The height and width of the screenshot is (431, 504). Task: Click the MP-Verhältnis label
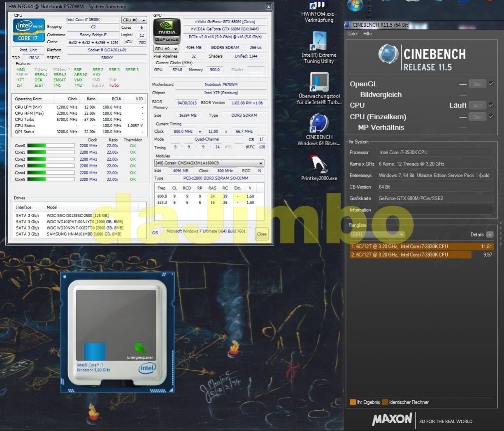(x=381, y=127)
